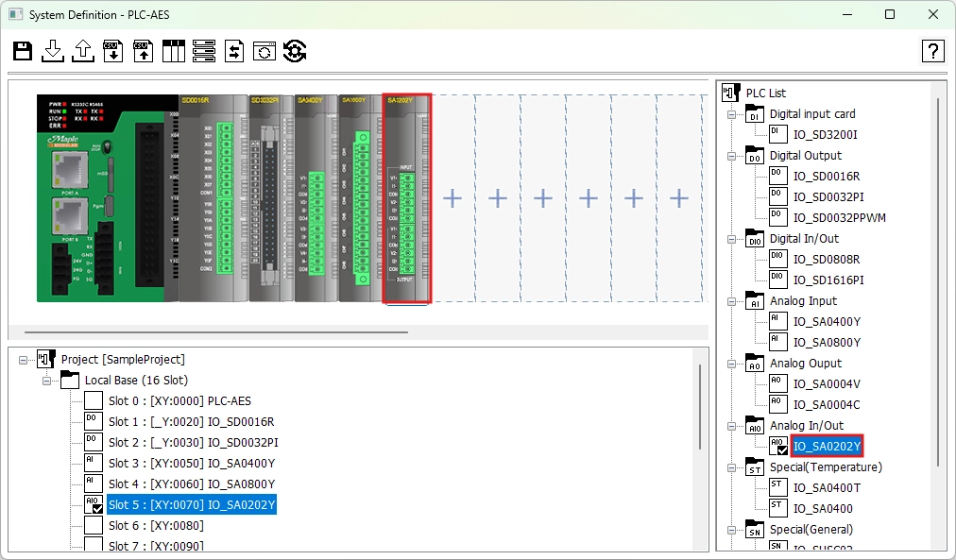
Task: Select the SD0016R module in the rack
Action: pos(213,198)
